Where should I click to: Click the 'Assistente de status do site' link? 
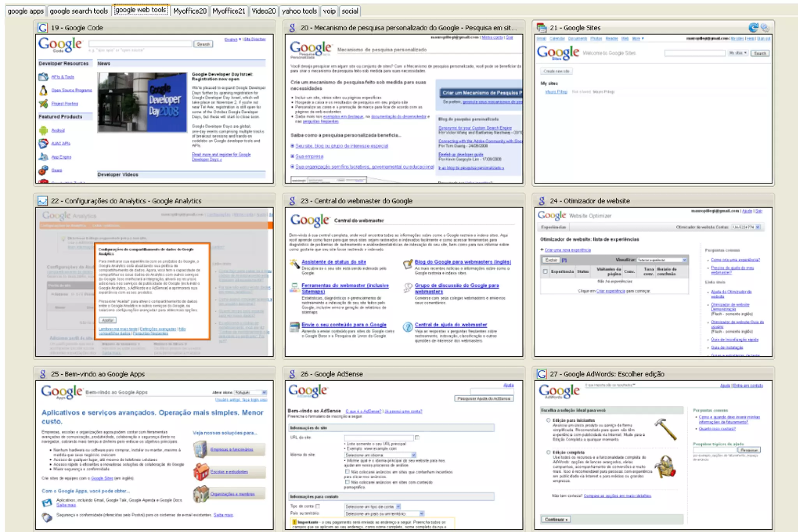pyautogui.click(x=334, y=262)
